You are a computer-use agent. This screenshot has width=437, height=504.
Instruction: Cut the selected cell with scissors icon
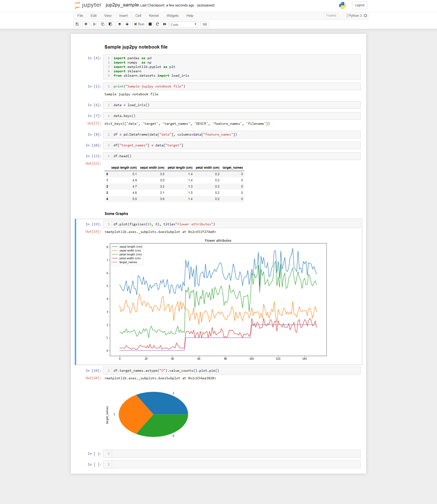pyautogui.click(x=95, y=24)
